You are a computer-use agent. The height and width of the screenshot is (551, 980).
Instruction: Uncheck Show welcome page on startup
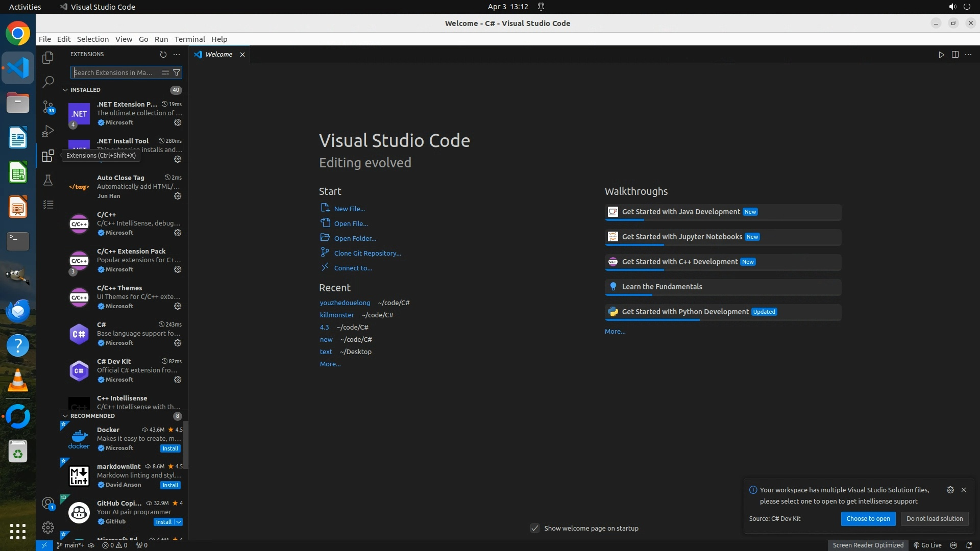coord(535,528)
